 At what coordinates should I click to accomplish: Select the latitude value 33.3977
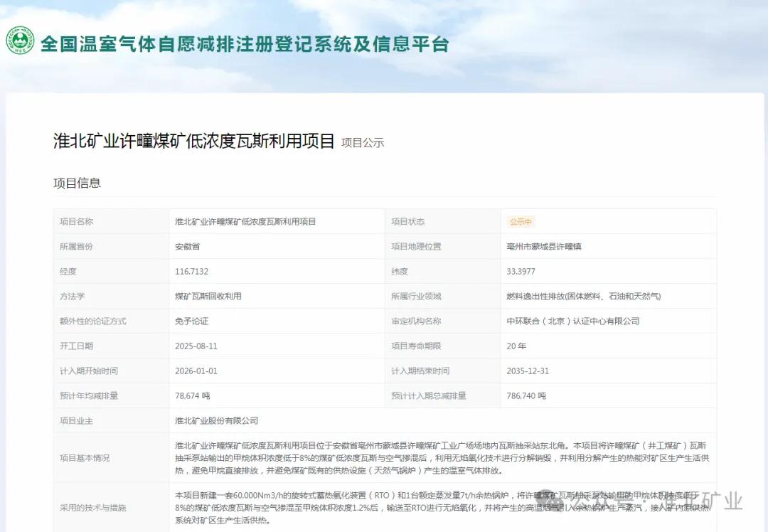[x=521, y=272]
